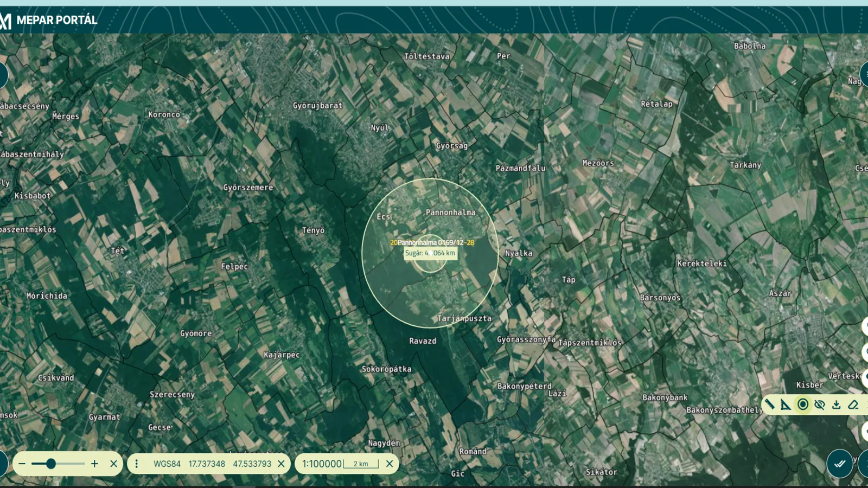Zoom in with the plus button

[x=95, y=464]
